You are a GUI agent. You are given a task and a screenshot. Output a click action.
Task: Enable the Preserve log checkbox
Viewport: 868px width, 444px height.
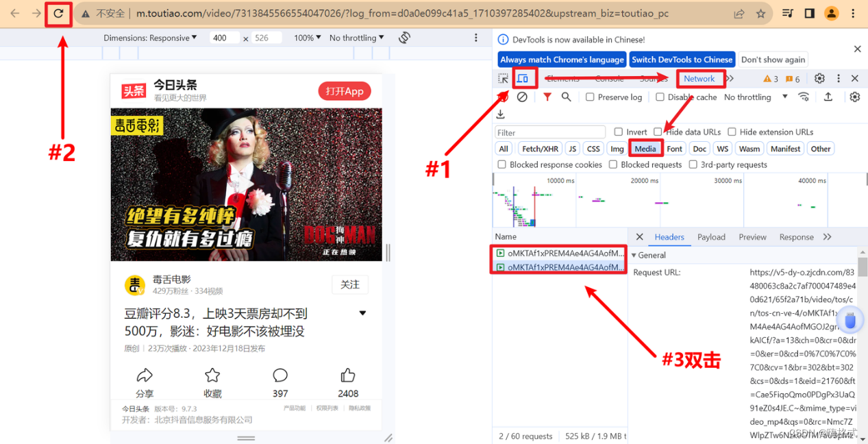590,97
